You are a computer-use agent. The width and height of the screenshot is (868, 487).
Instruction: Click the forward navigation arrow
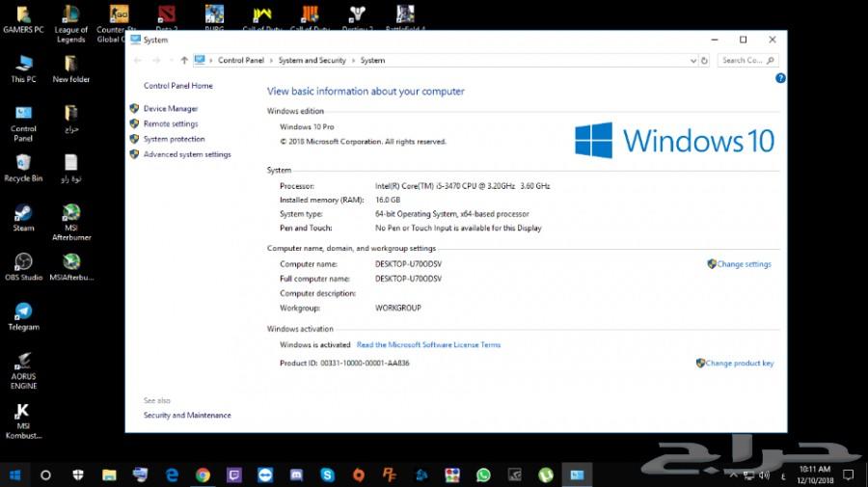click(156, 61)
